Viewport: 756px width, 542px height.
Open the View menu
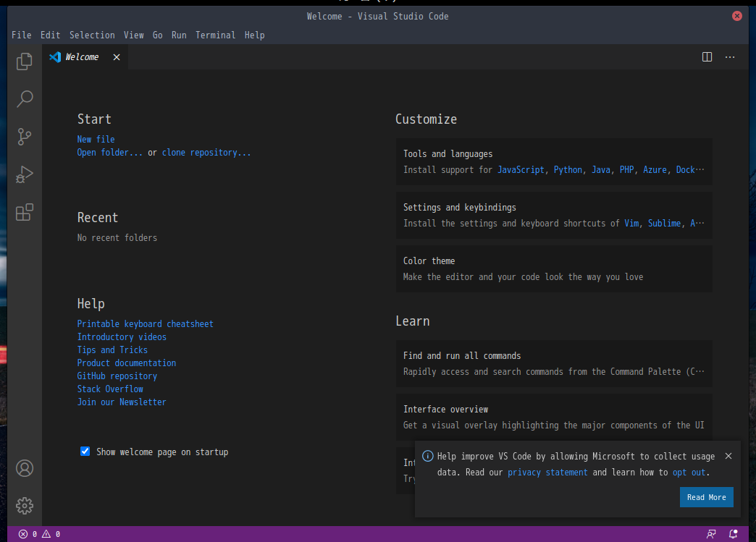click(133, 35)
